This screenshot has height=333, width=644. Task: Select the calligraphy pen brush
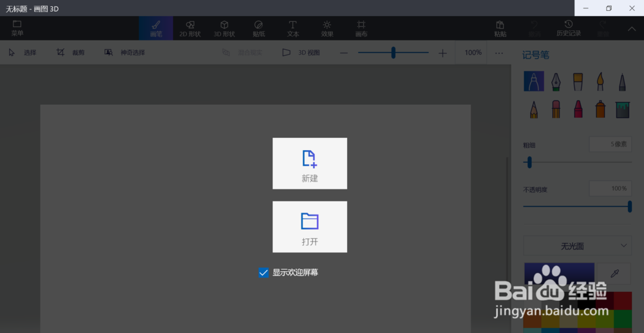click(556, 82)
